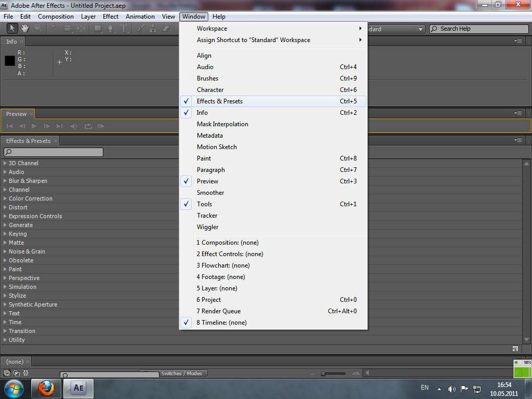Open workspace dropdown arrow in toolbar
The width and height of the screenshot is (532, 399).
(420, 29)
